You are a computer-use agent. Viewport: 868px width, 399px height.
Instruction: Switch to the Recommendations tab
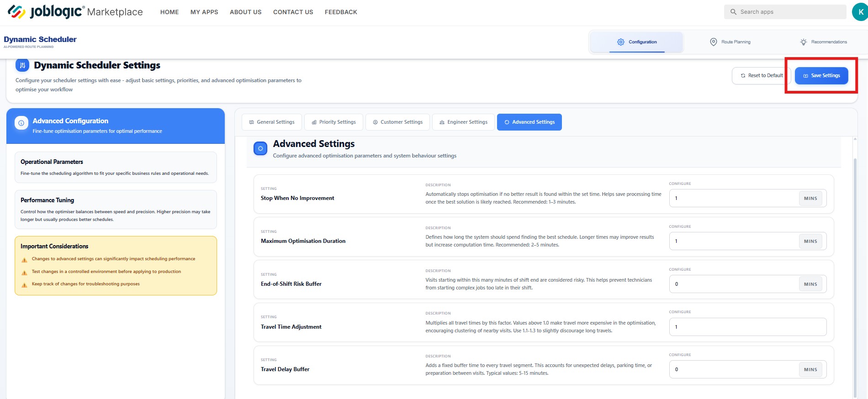click(823, 42)
